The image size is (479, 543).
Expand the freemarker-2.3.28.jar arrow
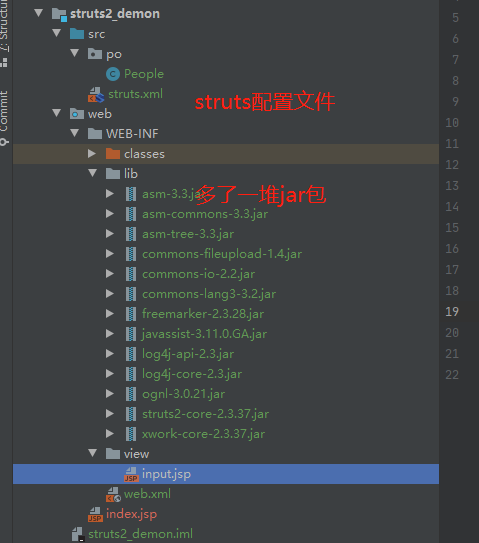pos(110,313)
